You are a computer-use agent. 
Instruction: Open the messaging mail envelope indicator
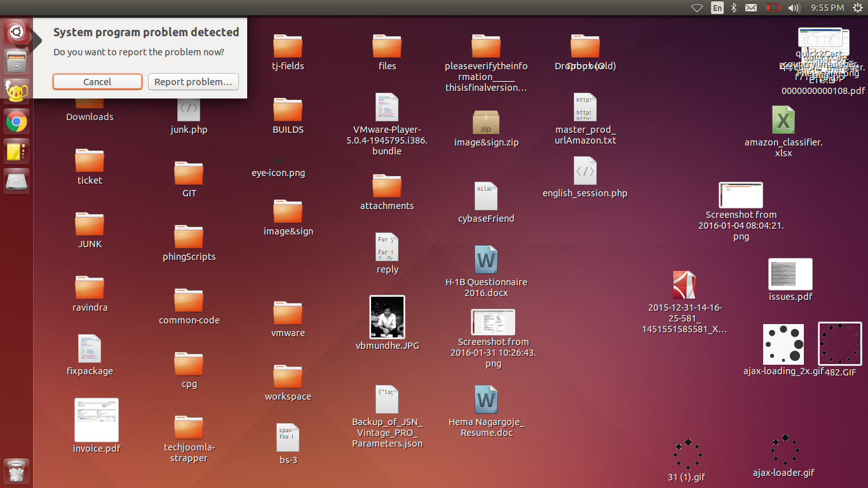751,8
